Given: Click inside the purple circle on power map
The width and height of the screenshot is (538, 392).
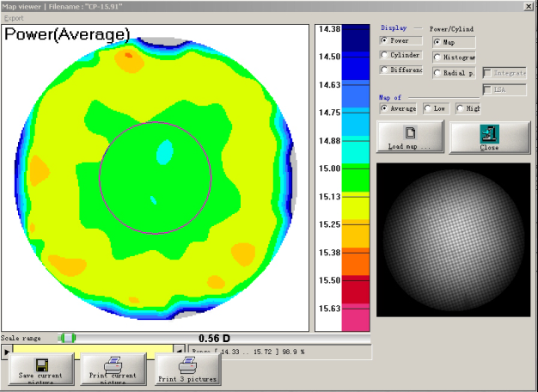Looking at the screenshot, I should point(155,176).
